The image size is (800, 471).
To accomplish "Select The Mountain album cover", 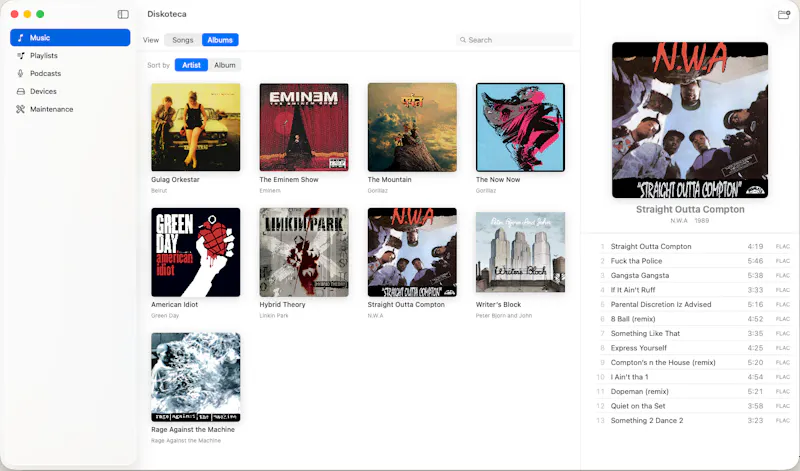I will 412,127.
